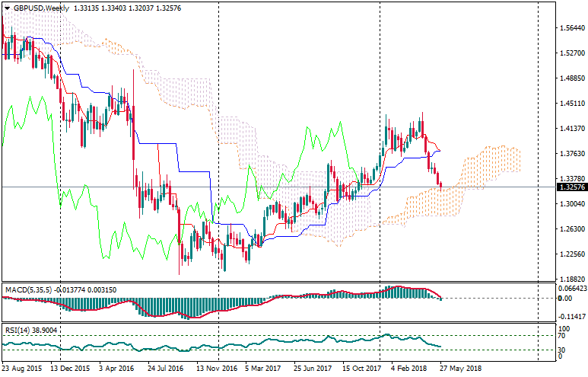Image resolution: width=588 pixels, height=377 pixels.
Task: Click the 1.18880 price axis label
Action: [x=571, y=279]
